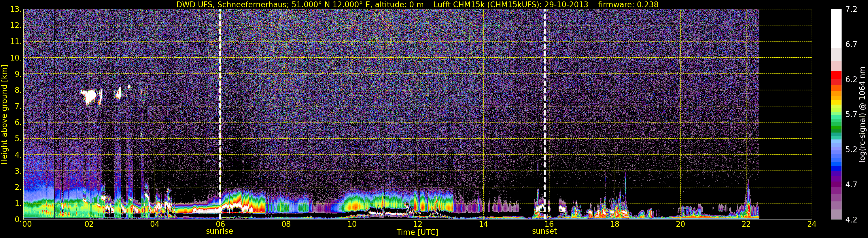Image resolution: width=868 pixels, height=238 pixels.
Task: Click the height axis tick label 1
Action: coord(18,204)
